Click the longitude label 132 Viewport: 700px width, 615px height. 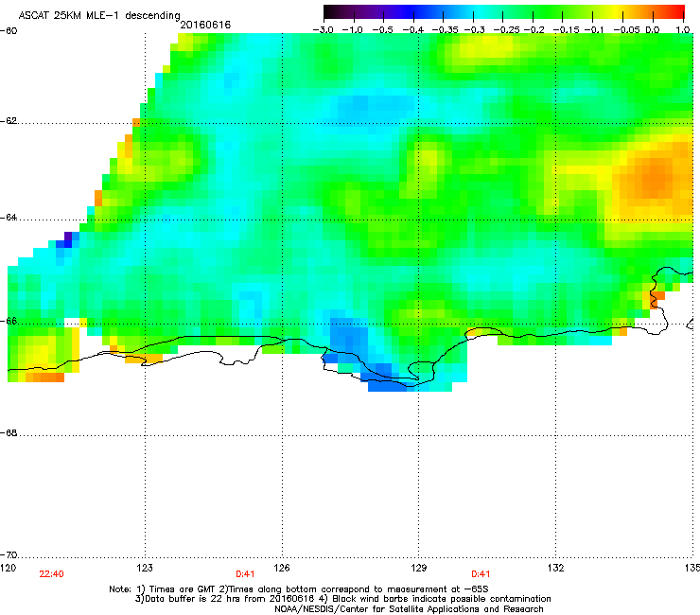[x=556, y=568]
